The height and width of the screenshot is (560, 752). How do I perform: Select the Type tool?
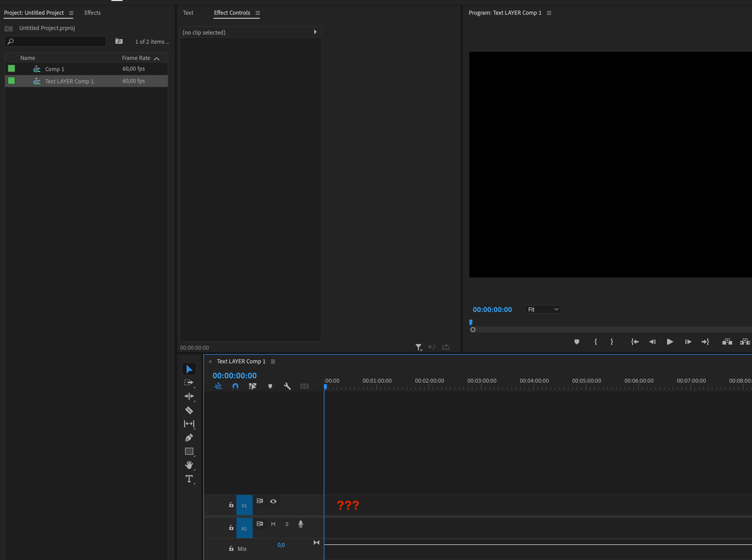pos(189,479)
